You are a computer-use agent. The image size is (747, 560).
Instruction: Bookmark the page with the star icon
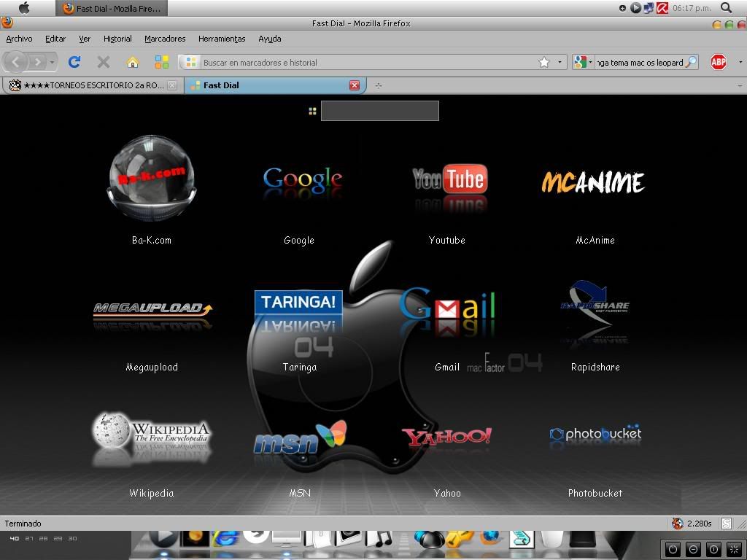point(543,62)
